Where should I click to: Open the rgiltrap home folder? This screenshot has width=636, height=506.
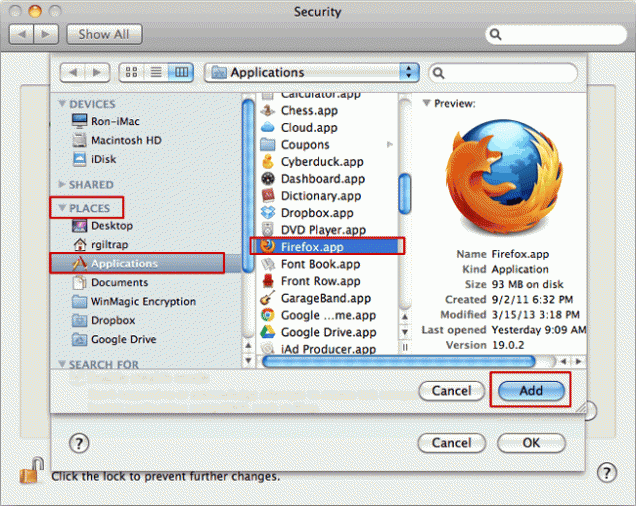coord(100,245)
